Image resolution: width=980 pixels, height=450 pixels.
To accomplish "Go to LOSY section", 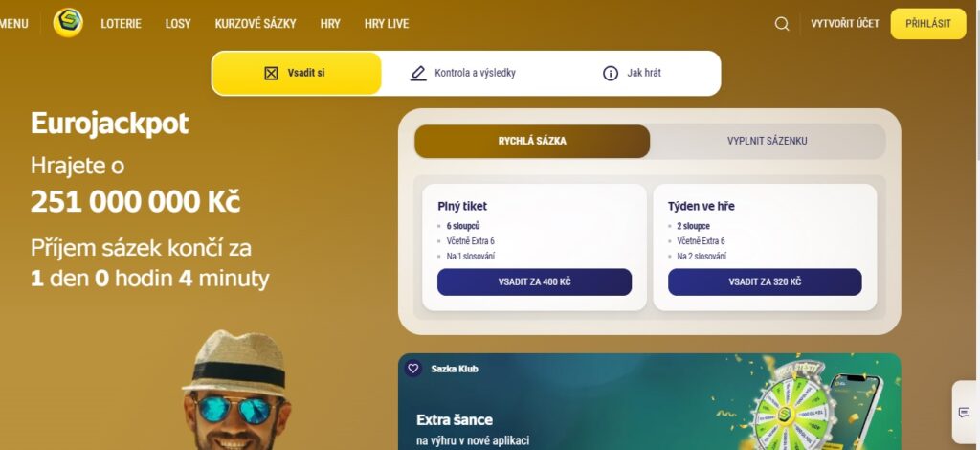I will 178,24.
